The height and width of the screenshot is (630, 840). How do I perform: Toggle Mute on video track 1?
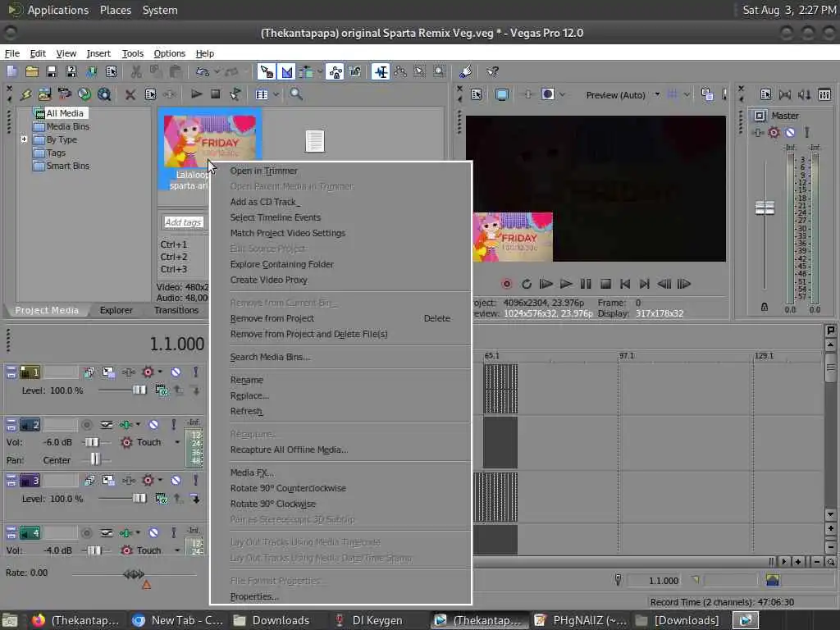(x=176, y=372)
